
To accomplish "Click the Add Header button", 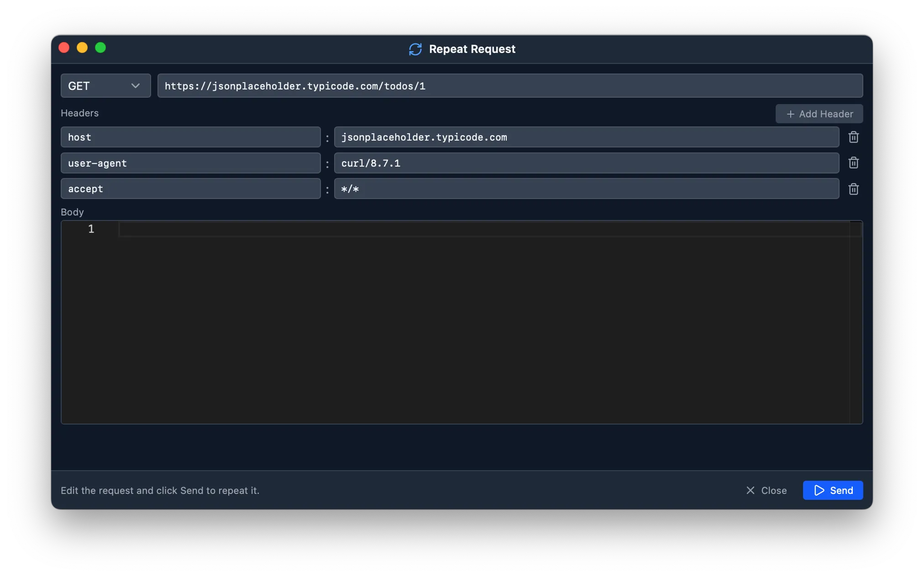I will click(819, 114).
